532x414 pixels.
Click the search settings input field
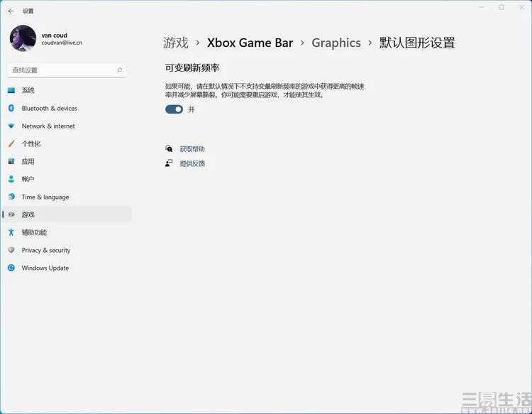[67, 70]
